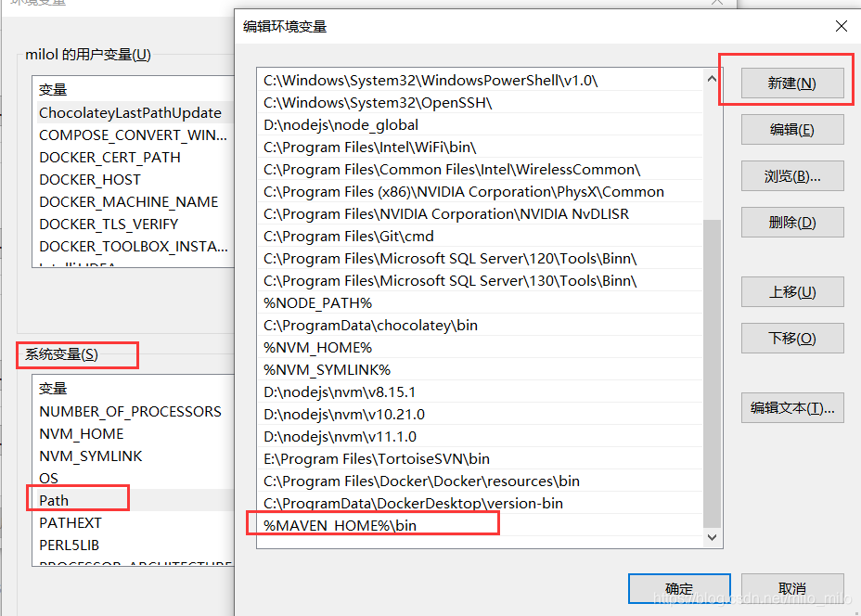
Task: Open the 编辑文本(T)... button
Action: [791, 407]
